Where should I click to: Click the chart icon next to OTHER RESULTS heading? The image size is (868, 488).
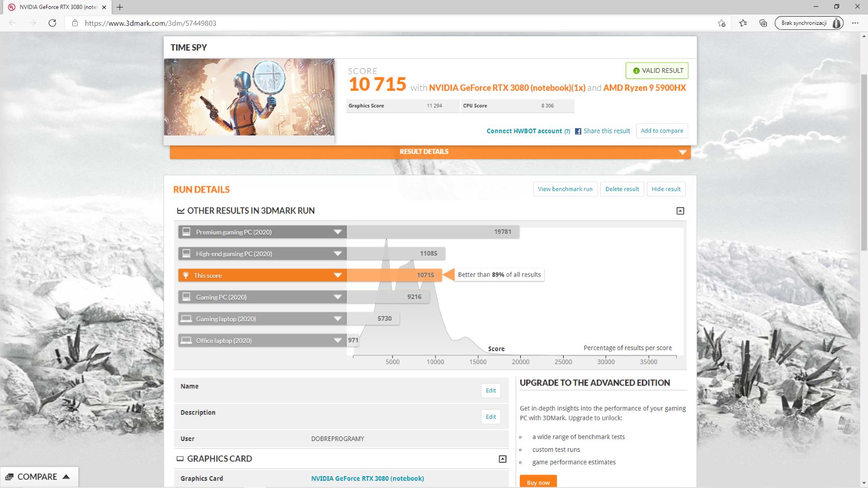point(180,210)
